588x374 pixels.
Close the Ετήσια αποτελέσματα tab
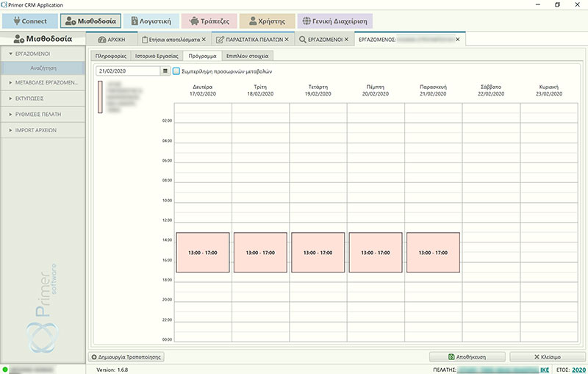[204, 40]
